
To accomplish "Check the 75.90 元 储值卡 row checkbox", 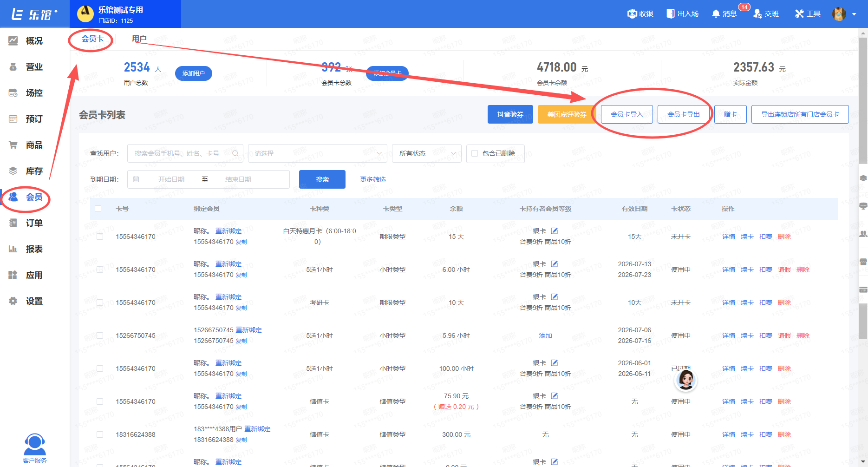I will pyautogui.click(x=100, y=401).
